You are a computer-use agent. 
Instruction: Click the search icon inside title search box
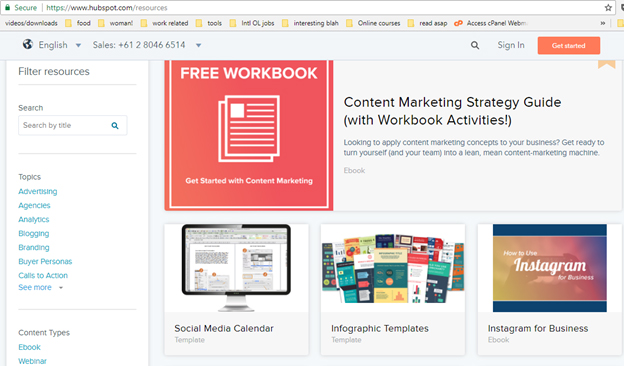[x=115, y=126]
